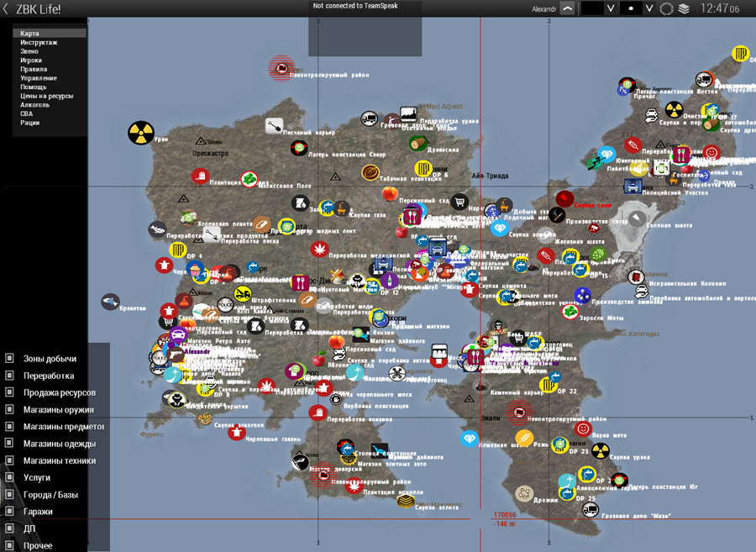Click the map layers stack icon
The image size is (756, 552).
(x=684, y=8)
